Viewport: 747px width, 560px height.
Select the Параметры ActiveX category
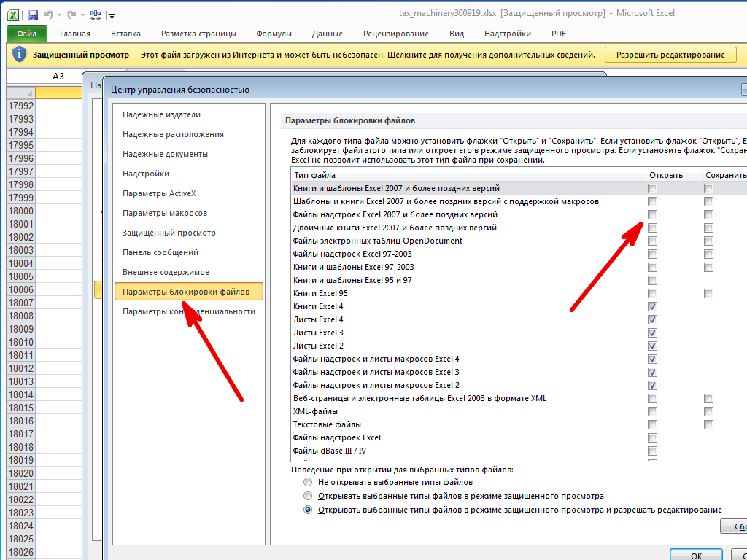[x=159, y=193]
